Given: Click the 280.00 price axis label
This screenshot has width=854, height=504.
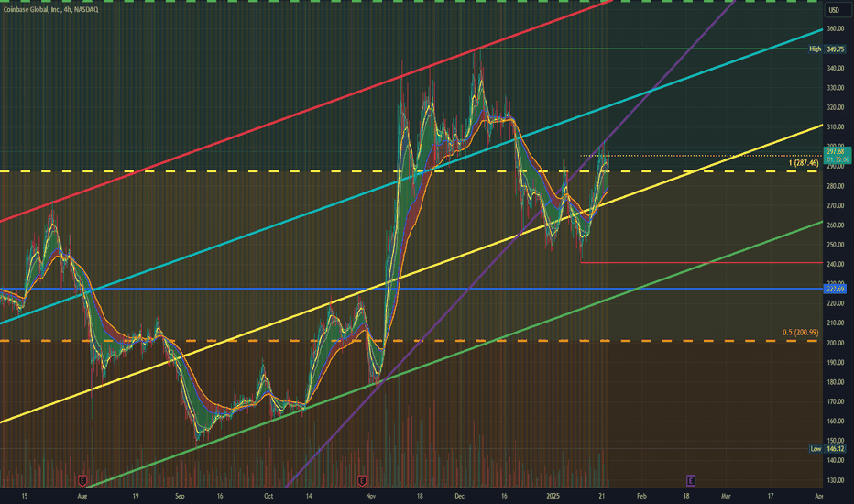Looking at the screenshot, I should click(836, 186).
